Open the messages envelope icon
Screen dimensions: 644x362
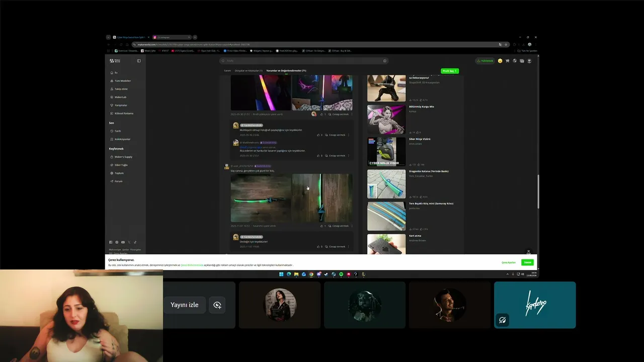[x=522, y=61]
